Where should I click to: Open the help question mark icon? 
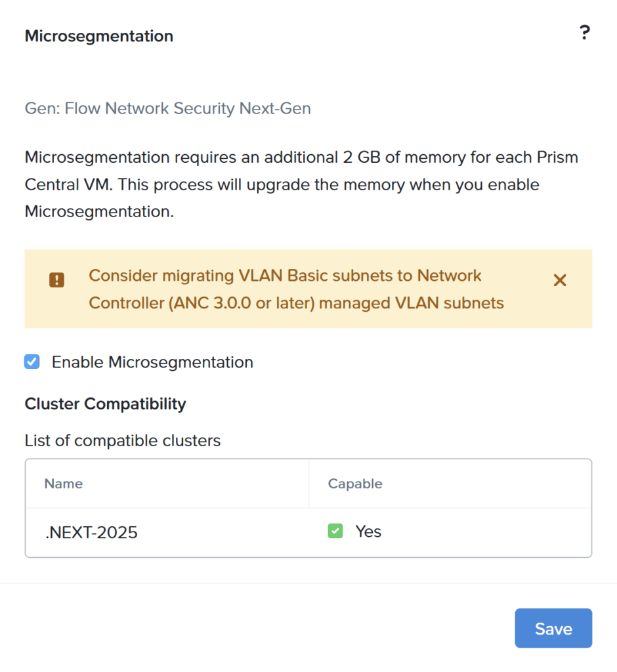pos(584,33)
